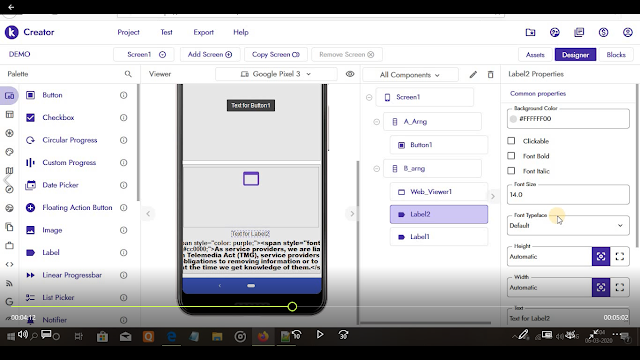Show info for Button component
The height and width of the screenshot is (360, 640).
click(x=123, y=95)
